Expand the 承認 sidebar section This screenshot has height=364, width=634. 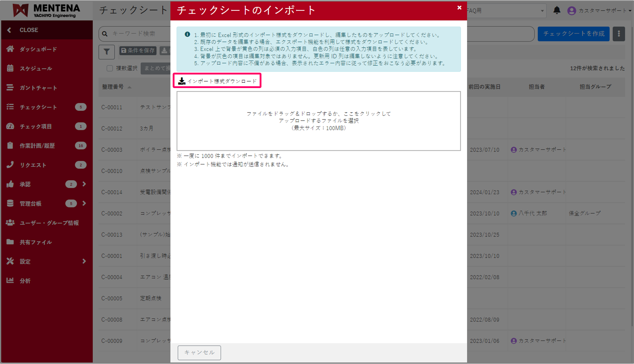coord(25,184)
